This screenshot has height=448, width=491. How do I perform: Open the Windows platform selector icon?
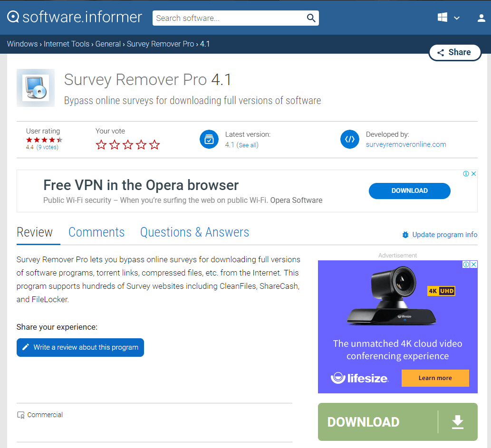click(x=442, y=18)
